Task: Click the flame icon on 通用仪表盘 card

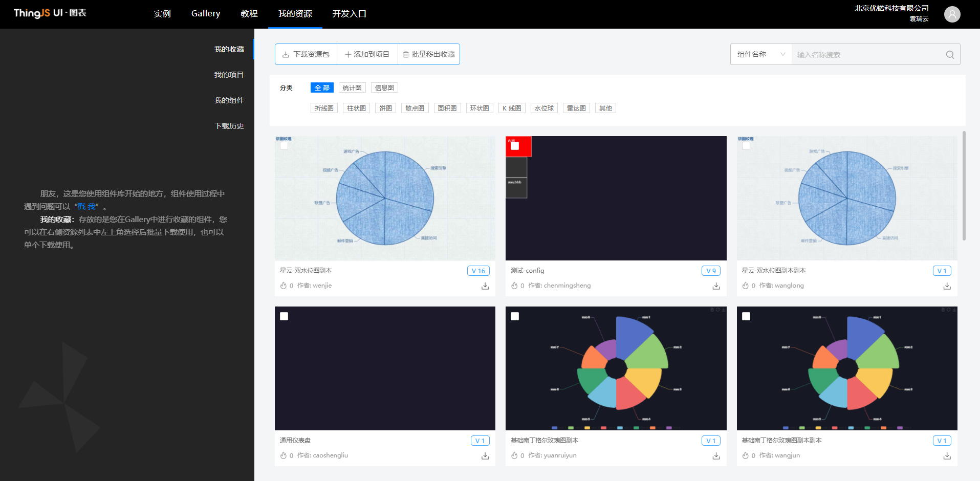Action: [284, 455]
